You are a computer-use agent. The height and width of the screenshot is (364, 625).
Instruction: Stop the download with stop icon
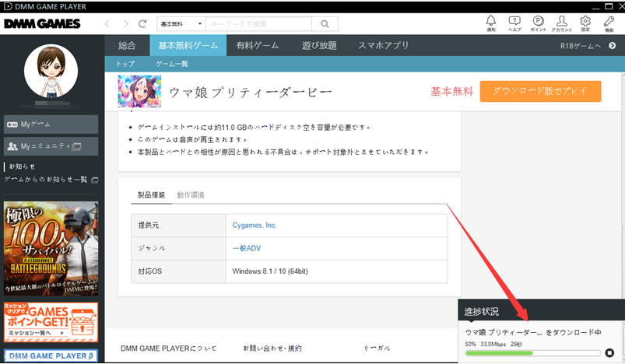pos(609,352)
